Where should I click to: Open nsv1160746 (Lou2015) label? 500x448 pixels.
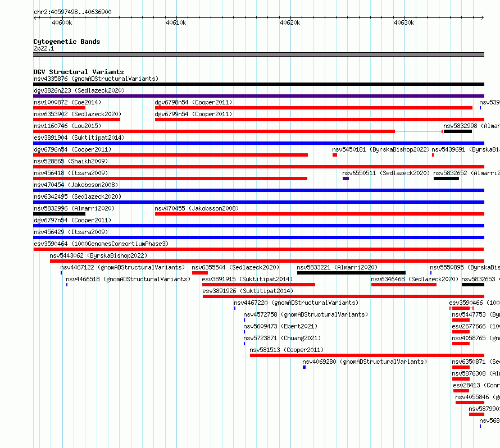(67, 126)
